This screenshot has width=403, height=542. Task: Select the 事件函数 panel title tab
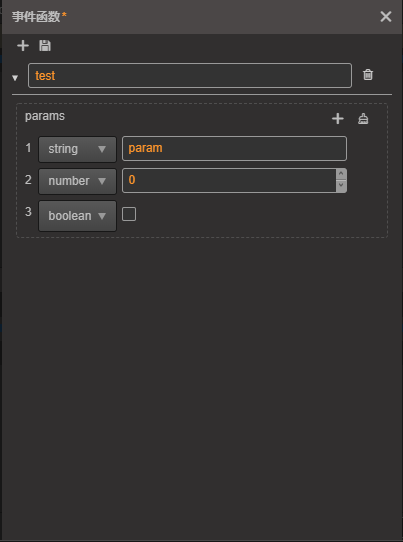(x=39, y=16)
